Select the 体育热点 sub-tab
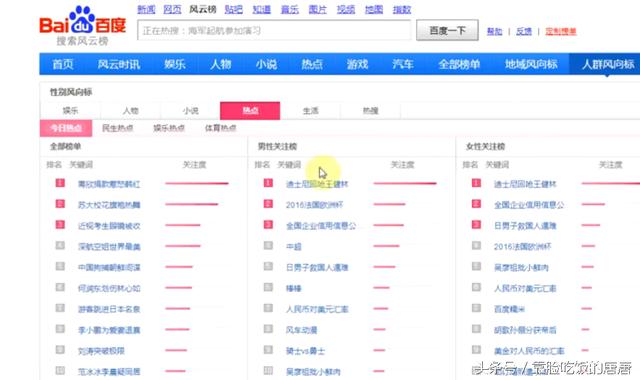This screenshot has height=380, width=640. pyautogui.click(x=220, y=128)
